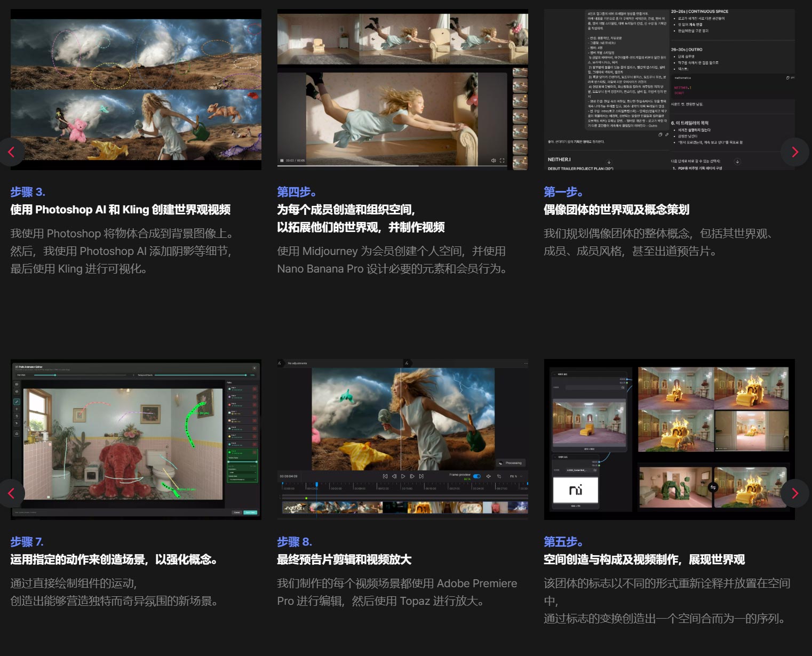
Task: Click the speaker icon on the floating girl video
Action: click(493, 161)
